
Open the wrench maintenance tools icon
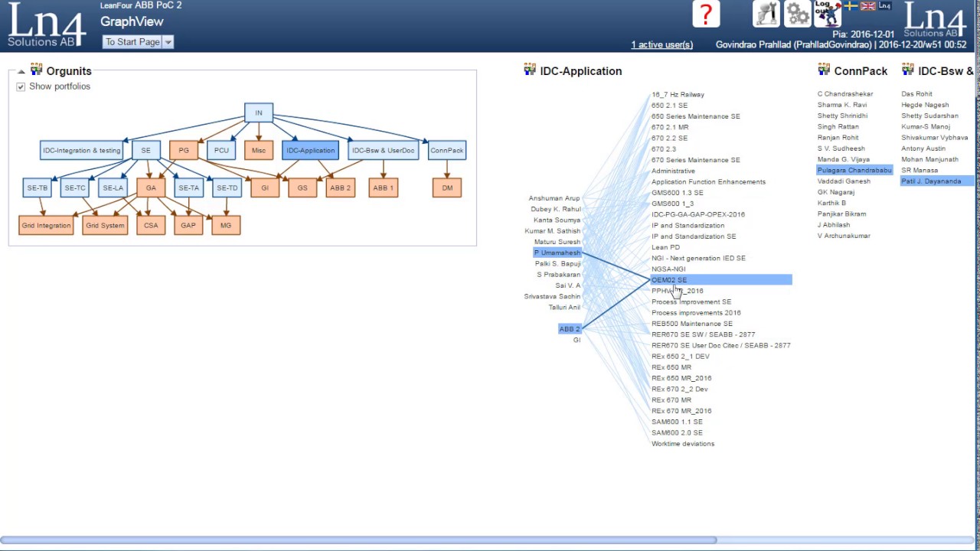point(766,14)
